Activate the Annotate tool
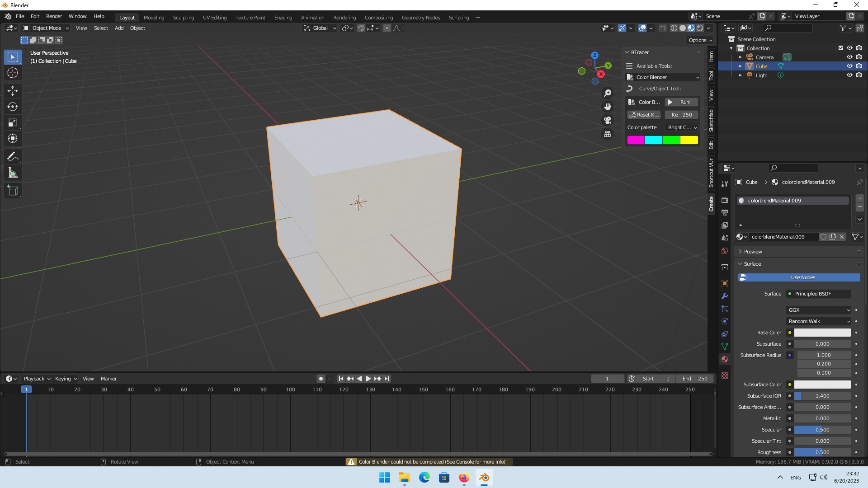 tap(12, 156)
